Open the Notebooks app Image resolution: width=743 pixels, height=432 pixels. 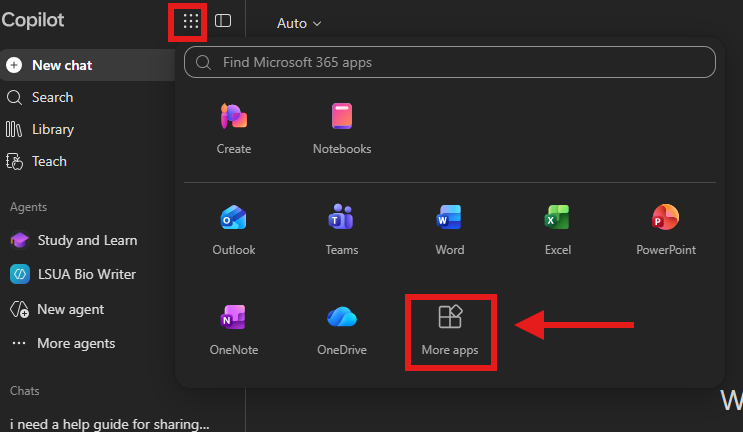342,128
